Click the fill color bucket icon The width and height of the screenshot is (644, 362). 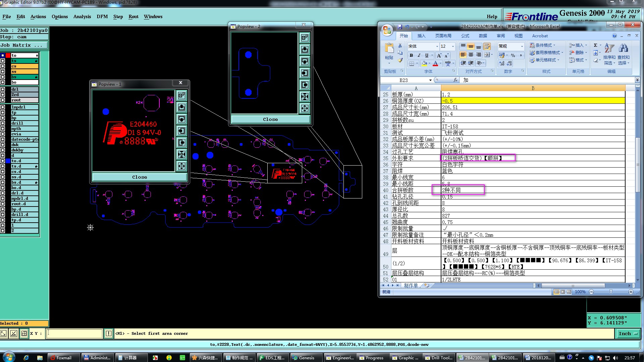tap(424, 63)
